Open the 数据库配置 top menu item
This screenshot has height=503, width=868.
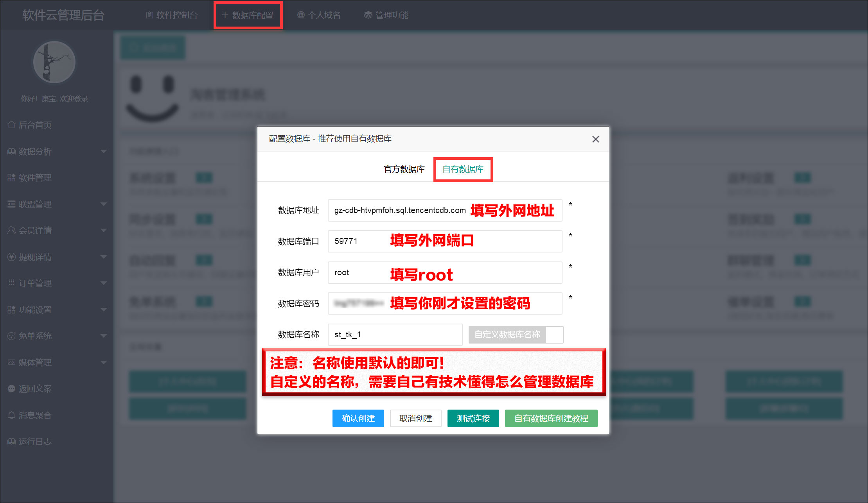point(248,15)
